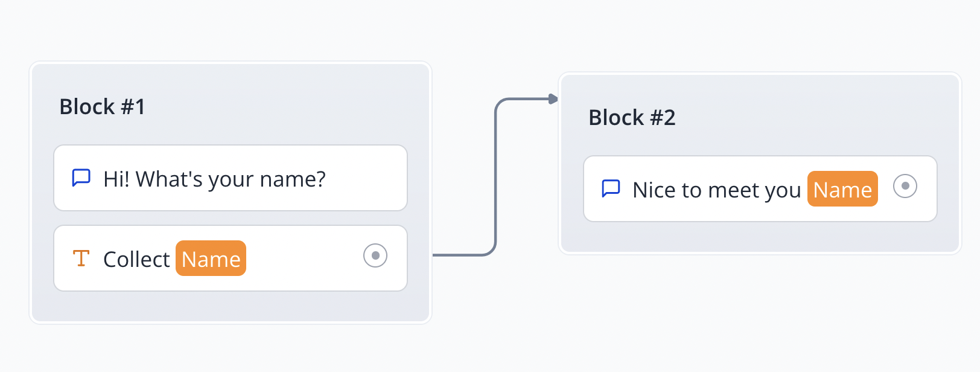The image size is (980, 372).
Task: Click Name variable tag in Block #2 message
Action: pyautogui.click(x=842, y=189)
